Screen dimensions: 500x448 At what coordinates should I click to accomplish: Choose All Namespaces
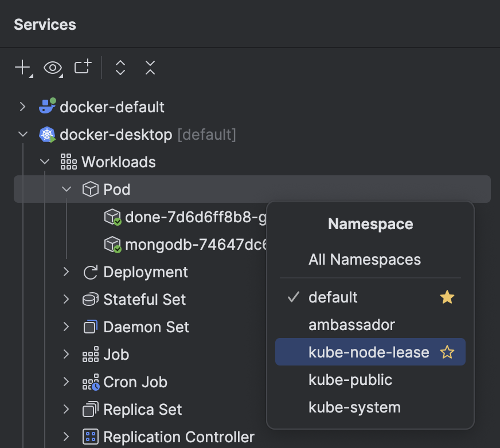[364, 260]
